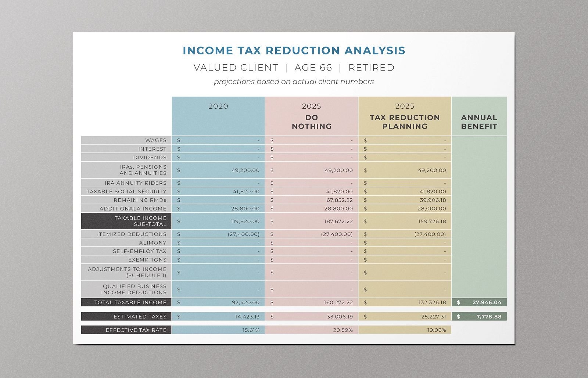Select the 'Valued Client | Age 66 | Retired' subtitle

tap(294, 68)
